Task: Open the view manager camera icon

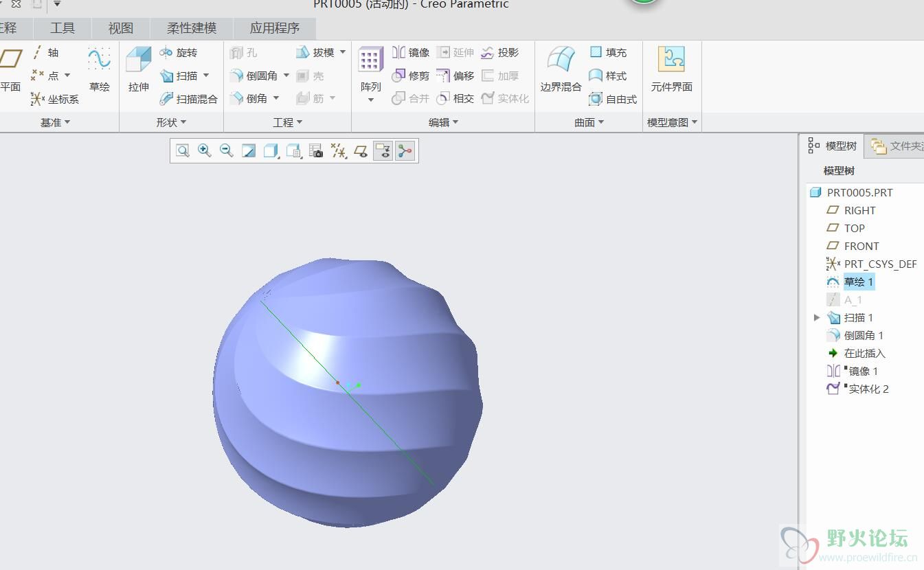Action: pos(316,151)
